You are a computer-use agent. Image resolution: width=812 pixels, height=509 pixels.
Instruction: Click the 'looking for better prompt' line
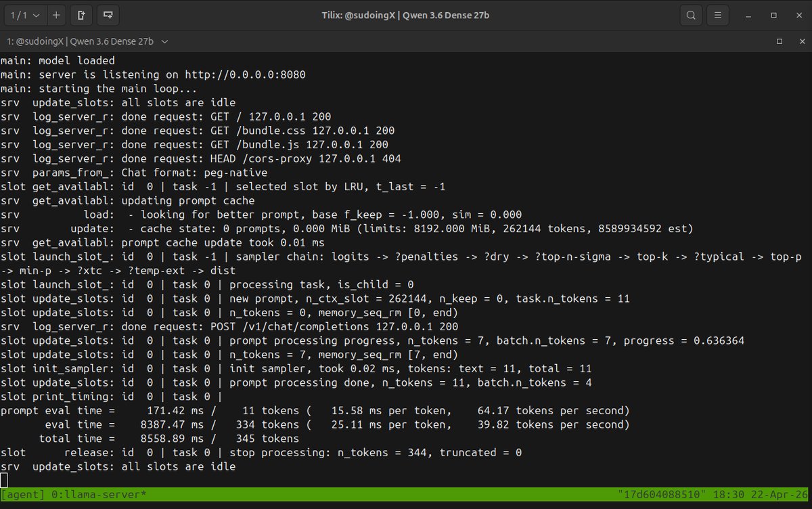coord(261,215)
